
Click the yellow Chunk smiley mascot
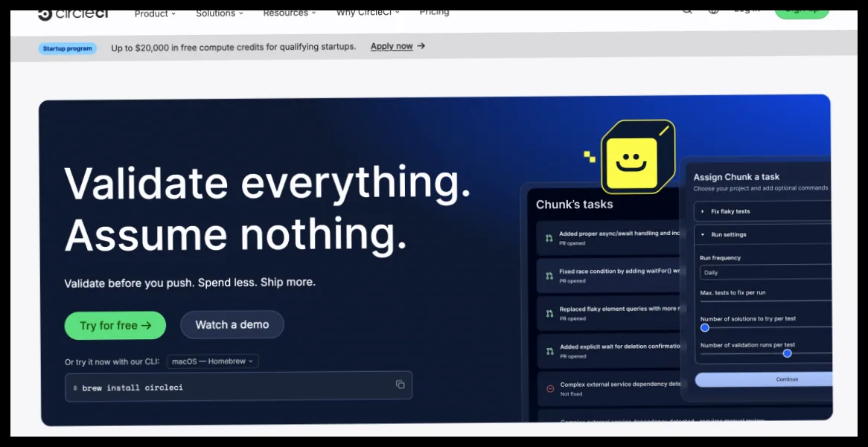pyautogui.click(x=637, y=156)
